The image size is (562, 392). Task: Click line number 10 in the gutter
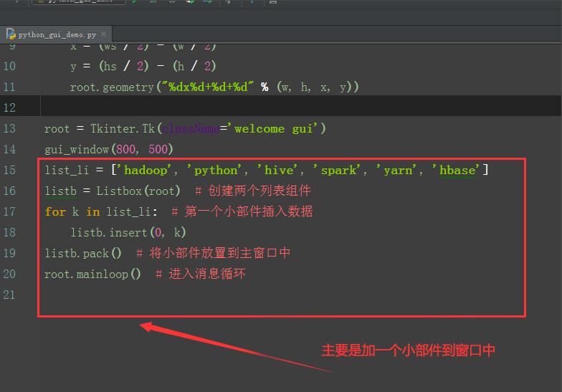click(9, 66)
